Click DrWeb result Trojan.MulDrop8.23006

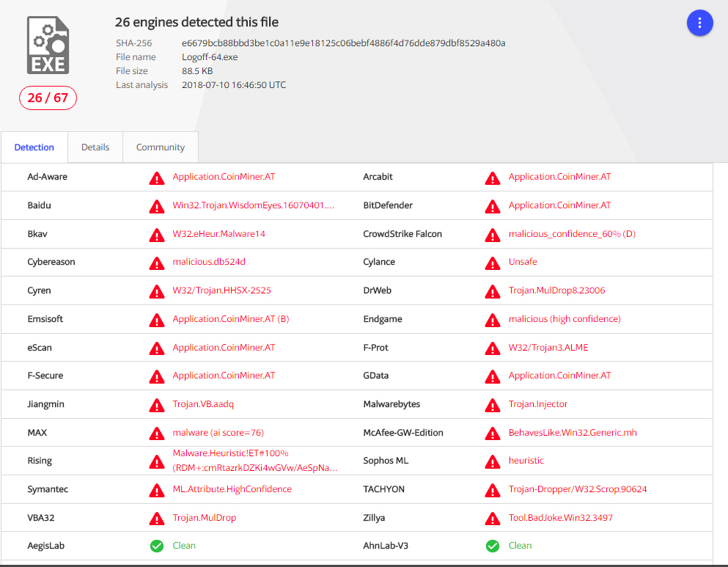pos(556,290)
